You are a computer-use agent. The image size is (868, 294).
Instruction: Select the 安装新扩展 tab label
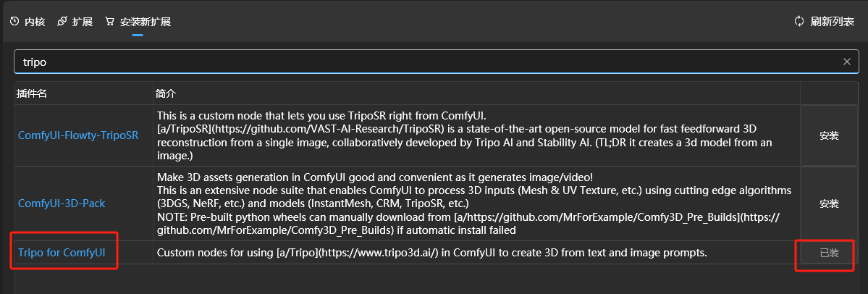[146, 22]
